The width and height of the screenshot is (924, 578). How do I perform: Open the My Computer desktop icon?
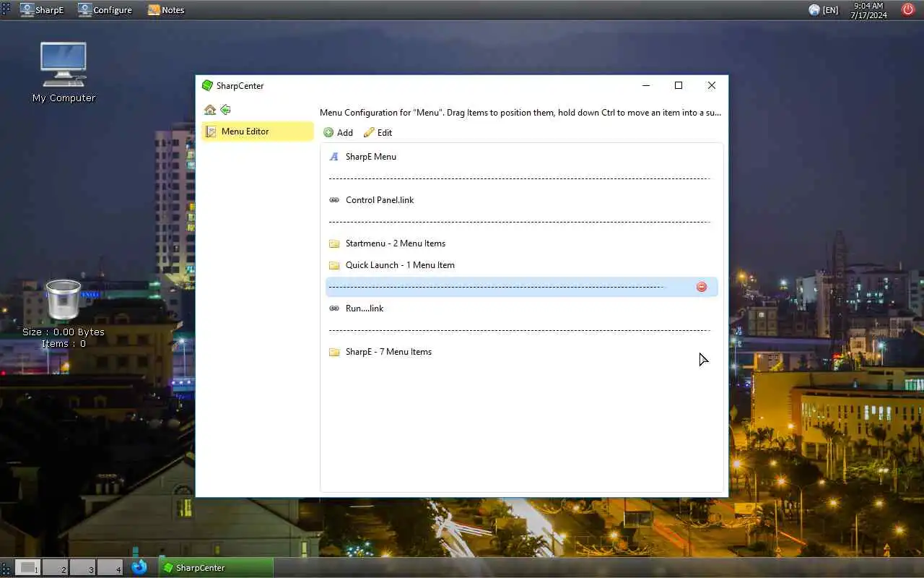click(64, 72)
